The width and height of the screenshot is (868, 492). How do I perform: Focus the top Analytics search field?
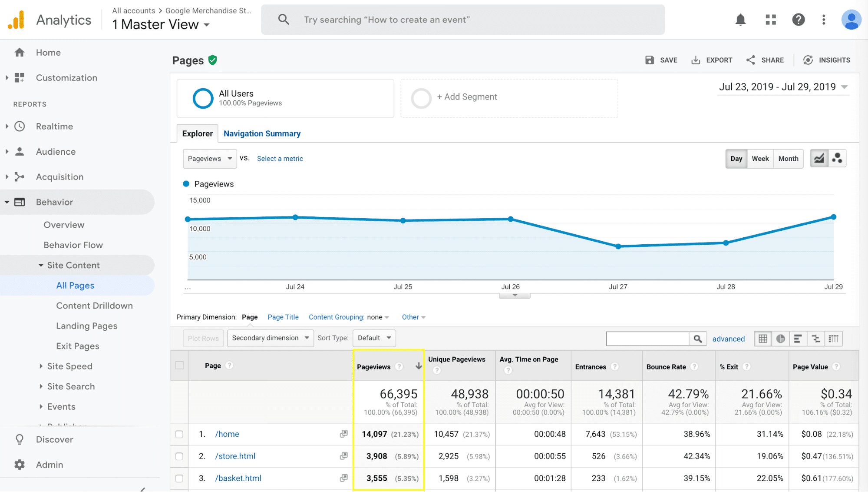pos(463,20)
